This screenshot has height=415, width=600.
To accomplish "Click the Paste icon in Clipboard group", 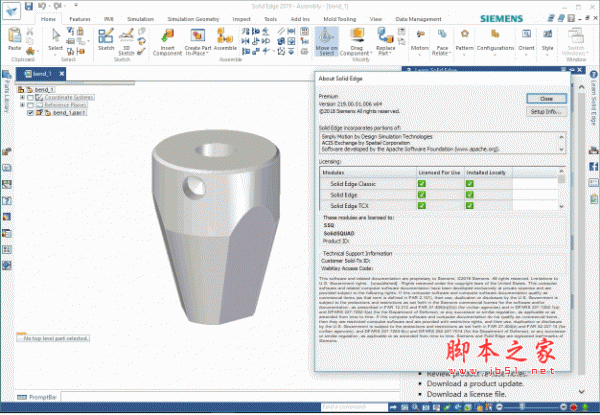I will pos(15,35).
